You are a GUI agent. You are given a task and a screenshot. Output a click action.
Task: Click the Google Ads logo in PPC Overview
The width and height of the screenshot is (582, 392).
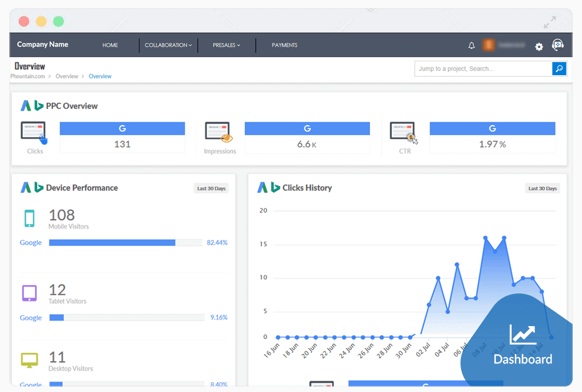tap(26, 106)
